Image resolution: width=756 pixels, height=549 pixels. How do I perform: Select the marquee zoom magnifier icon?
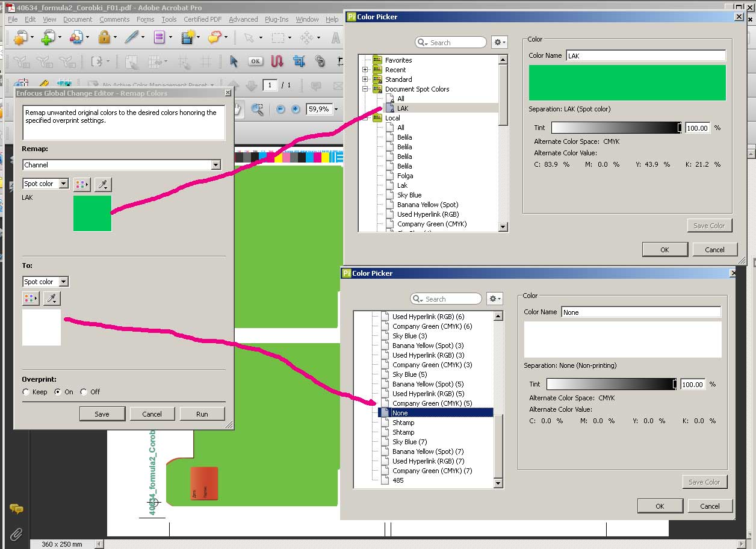[x=257, y=109]
